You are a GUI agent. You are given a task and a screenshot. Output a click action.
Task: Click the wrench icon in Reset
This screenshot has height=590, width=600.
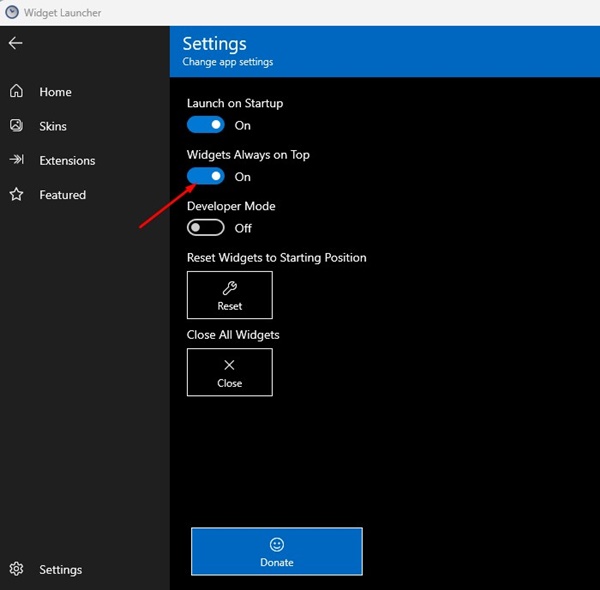point(230,288)
